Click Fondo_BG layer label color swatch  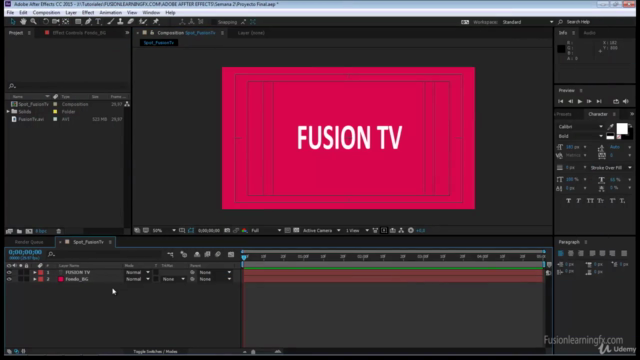point(41,279)
